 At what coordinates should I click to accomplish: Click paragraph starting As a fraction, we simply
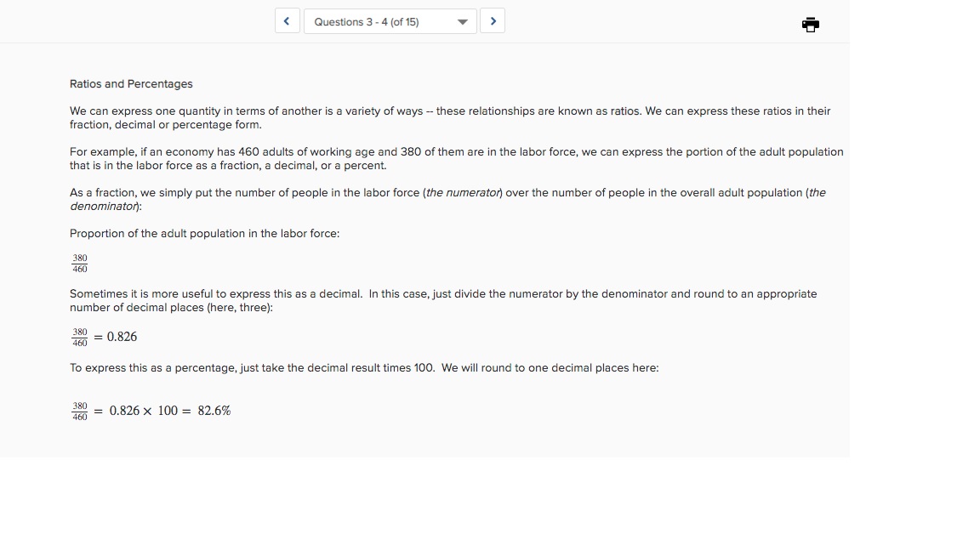coord(447,199)
